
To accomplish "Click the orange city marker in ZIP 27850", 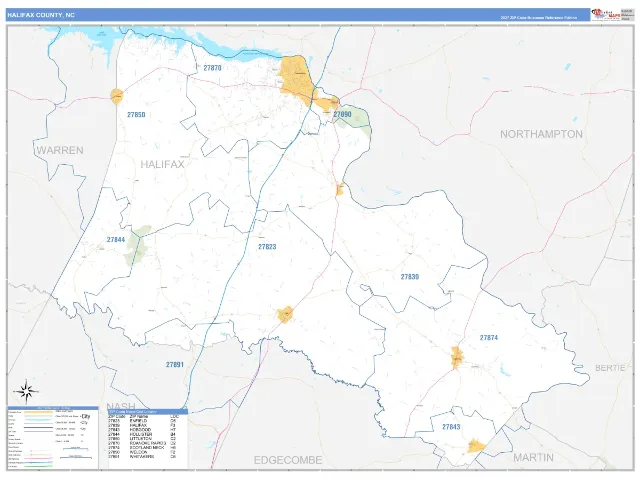I will (x=117, y=96).
